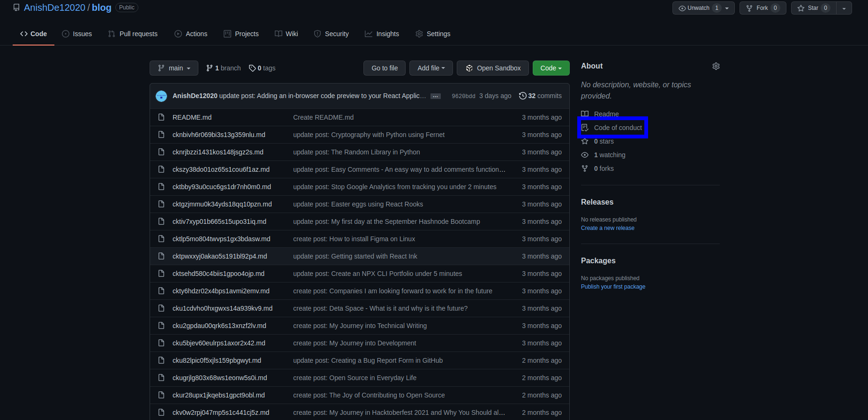This screenshot has width=868, height=420.
Task: Open file cktsehd580c4biis1gpoo4ojp.md
Action: [x=219, y=274]
